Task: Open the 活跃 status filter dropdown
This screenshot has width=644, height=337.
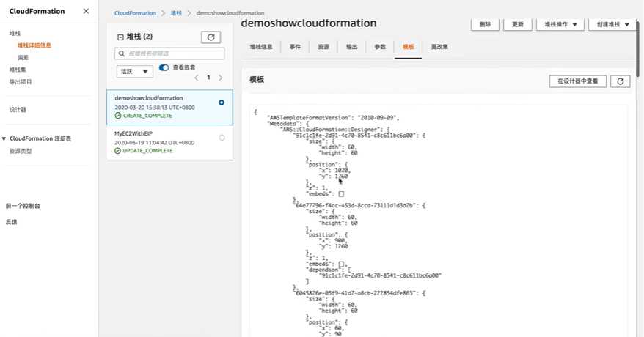Action: [135, 71]
